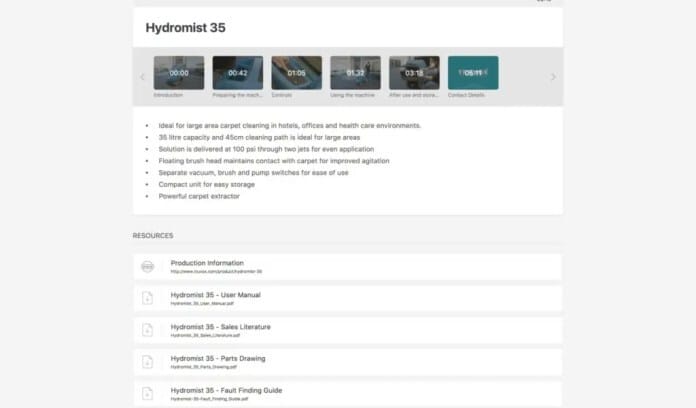This screenshot has width=696, height=408.
Task: Click the production information URL text
Action: (216, 271)
